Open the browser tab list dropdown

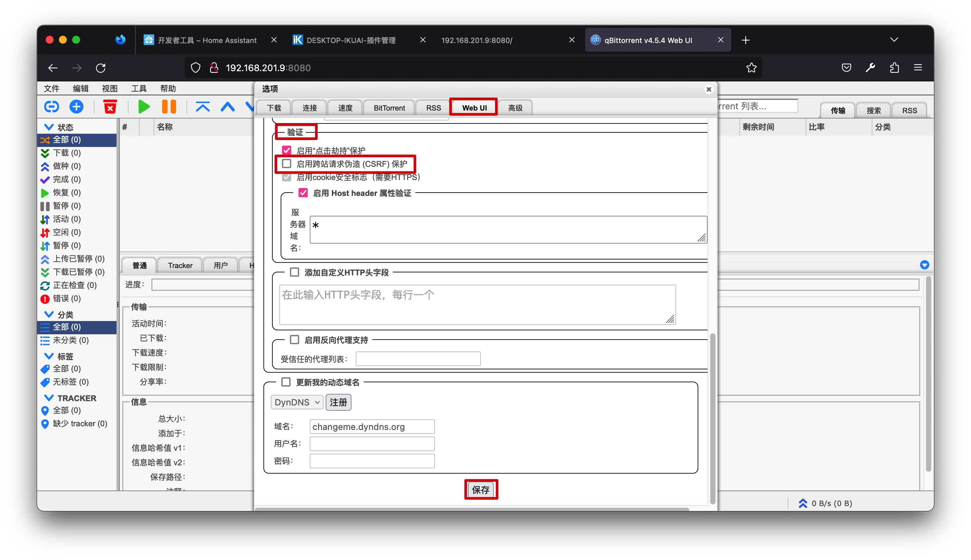tap(894, 40)
